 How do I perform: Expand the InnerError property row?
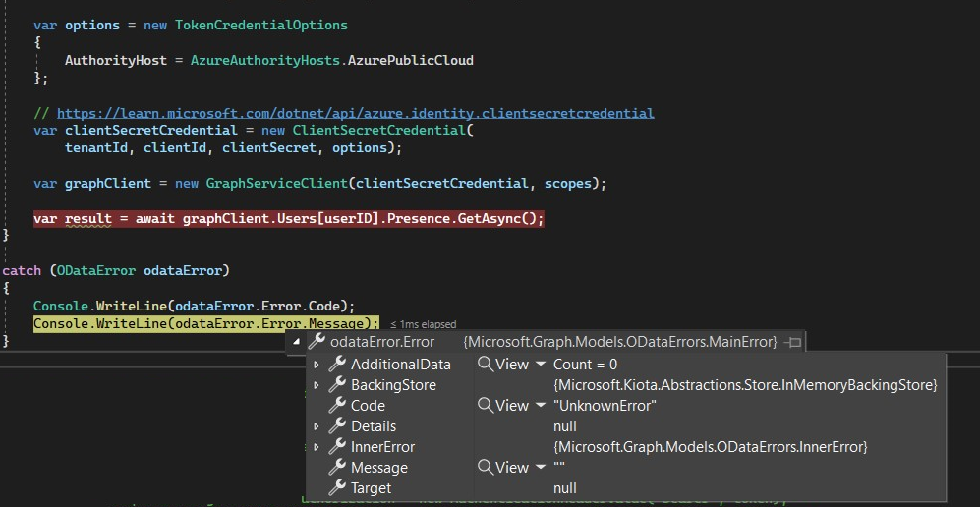(x=317, y=447)
